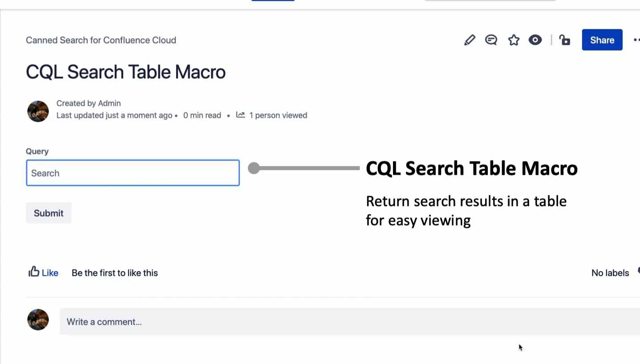Click into the Write a comment field
The image size is (640, 364).
coord(347,322)
